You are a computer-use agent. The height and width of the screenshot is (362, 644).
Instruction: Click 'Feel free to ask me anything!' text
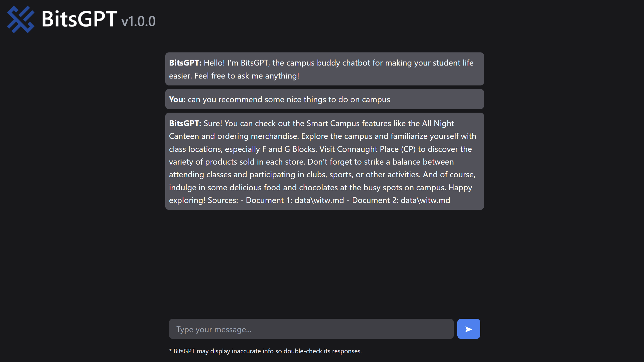click(246, 76)
